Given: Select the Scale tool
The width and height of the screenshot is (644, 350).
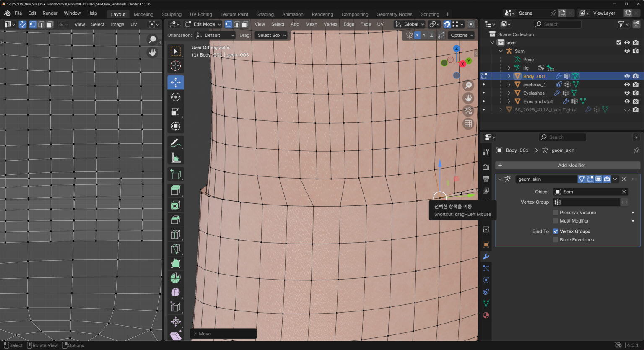Looking at the screenshot, I should click(176, 111).
